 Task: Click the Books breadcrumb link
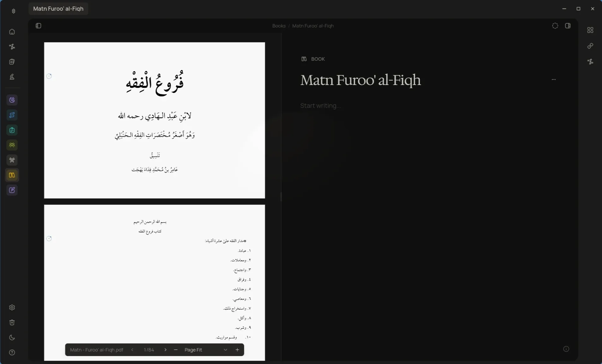[x=279, y=26]
